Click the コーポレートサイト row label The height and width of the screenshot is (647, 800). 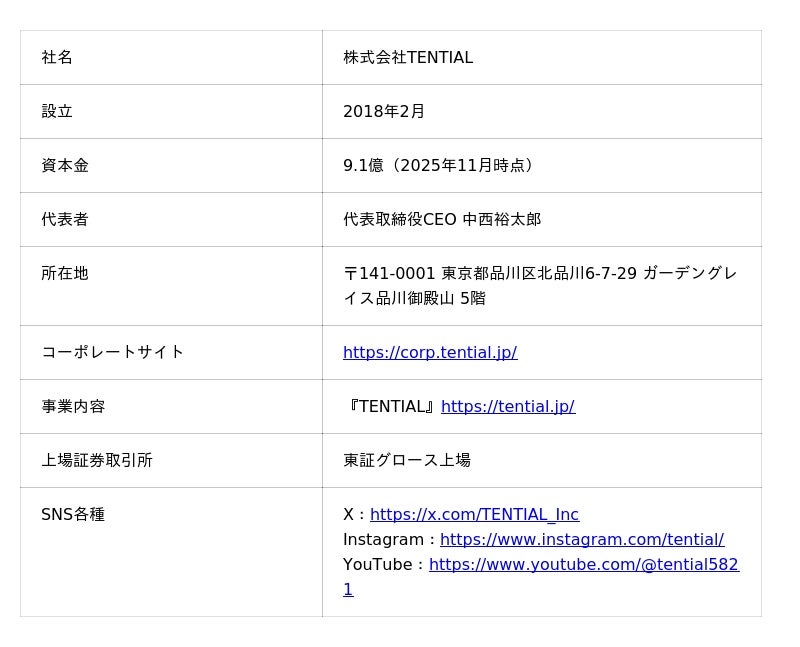click(x=113, y=352)
